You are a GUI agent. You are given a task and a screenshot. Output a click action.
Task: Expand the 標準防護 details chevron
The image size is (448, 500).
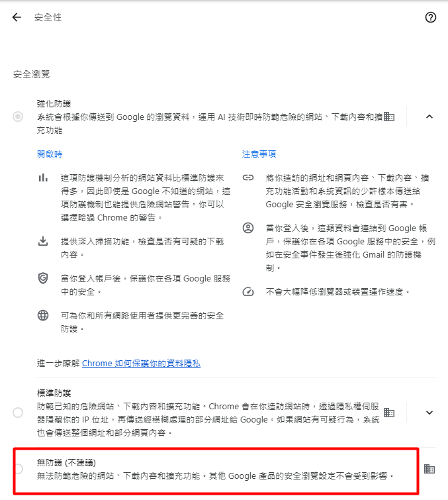click(x=429, y=413)
